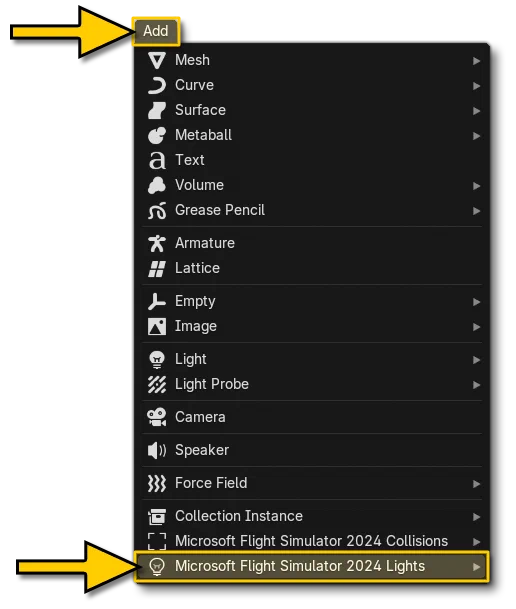Click the Armature figure icon
This screenshot has width=516, height=609.
(x=157, y=244)
